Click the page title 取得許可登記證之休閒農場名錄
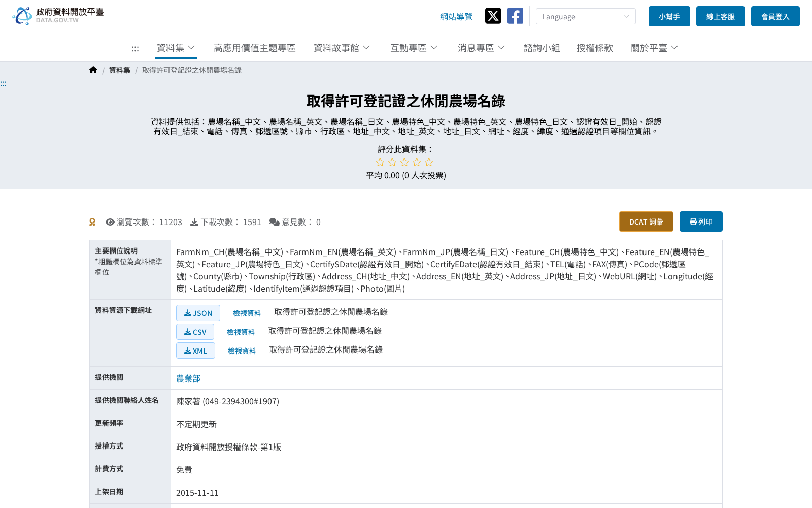This screenshot has height=508, width=812. (406, 101)
